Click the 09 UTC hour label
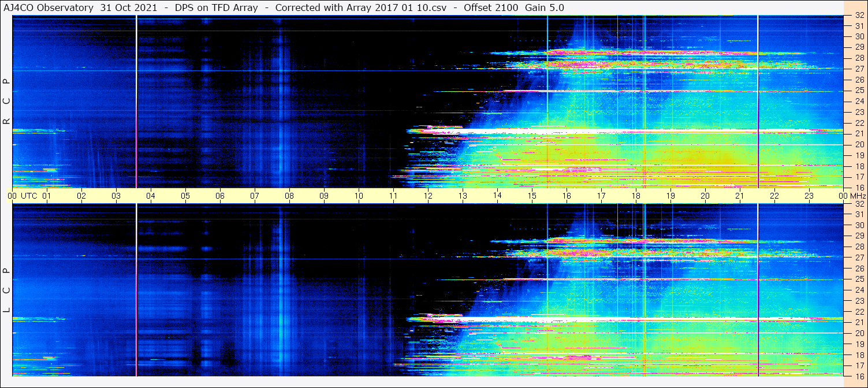The width and height of the screenshot is (868, 388). tap(324, 196)
